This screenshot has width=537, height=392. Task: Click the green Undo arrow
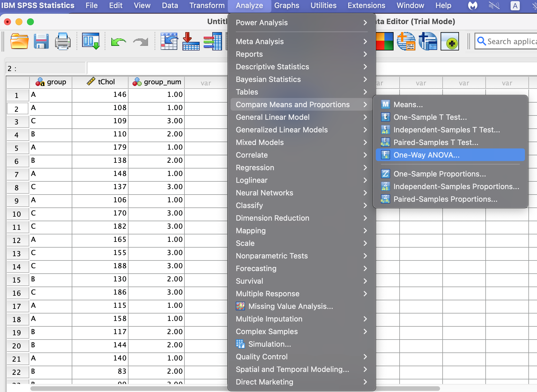(118, 42)
